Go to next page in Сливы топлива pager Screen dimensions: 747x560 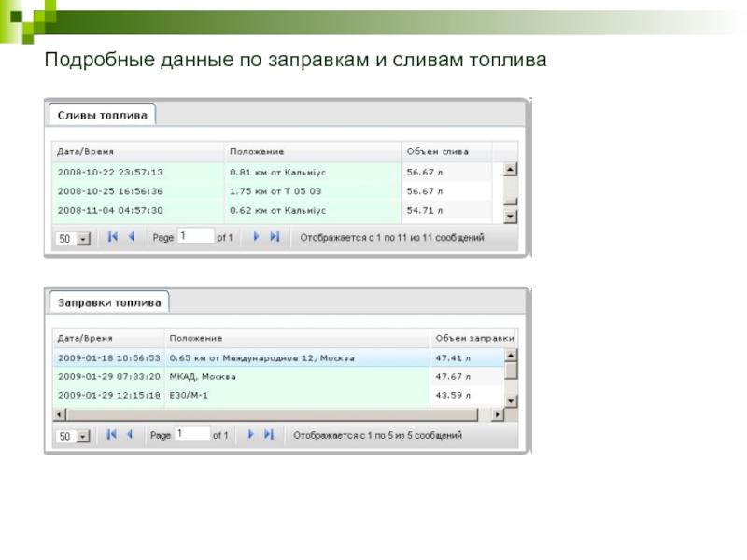(x=256, y=238)
